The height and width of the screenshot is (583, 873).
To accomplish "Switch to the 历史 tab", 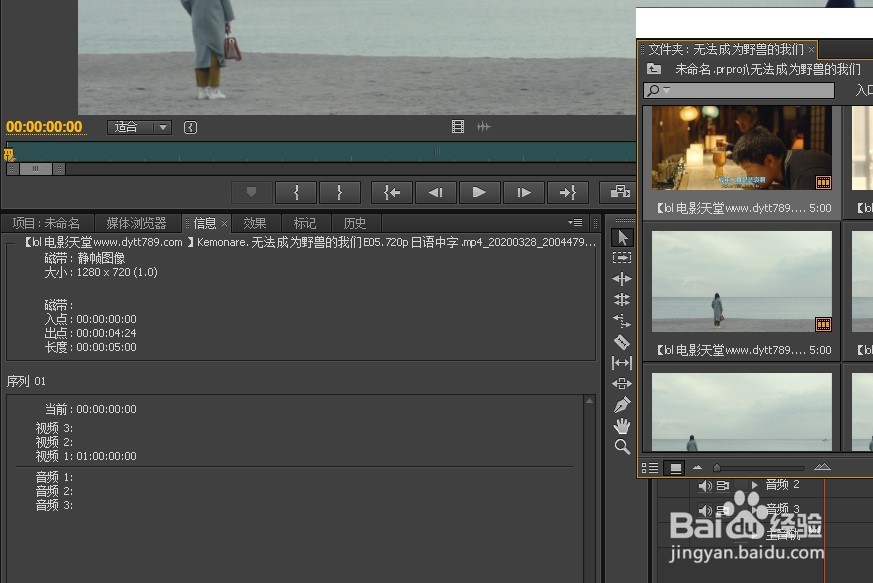I will pos(355,223).
